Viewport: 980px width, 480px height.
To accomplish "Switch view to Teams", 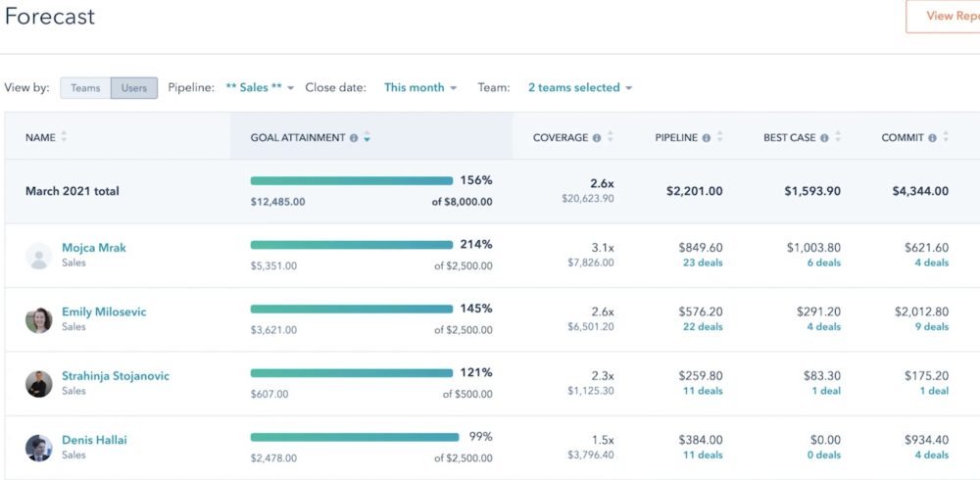I will (x=85, y=88).
